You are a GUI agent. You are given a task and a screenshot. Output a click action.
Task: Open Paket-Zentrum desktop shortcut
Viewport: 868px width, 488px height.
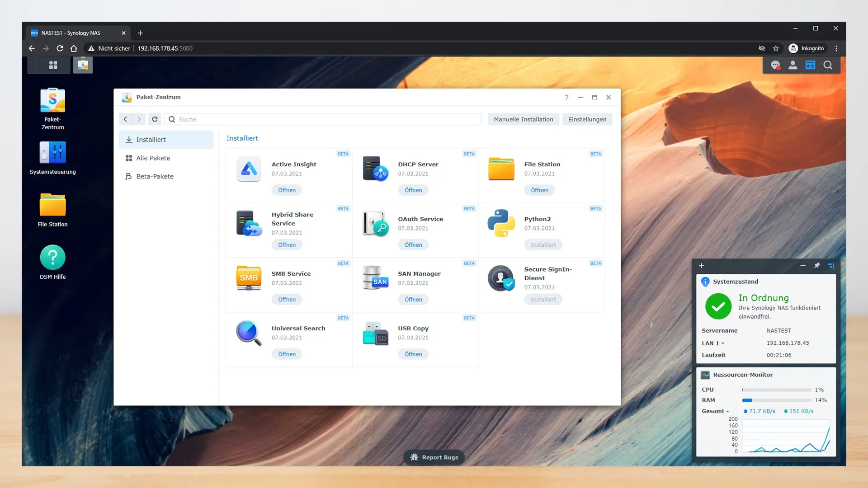(x=52, y=109)
